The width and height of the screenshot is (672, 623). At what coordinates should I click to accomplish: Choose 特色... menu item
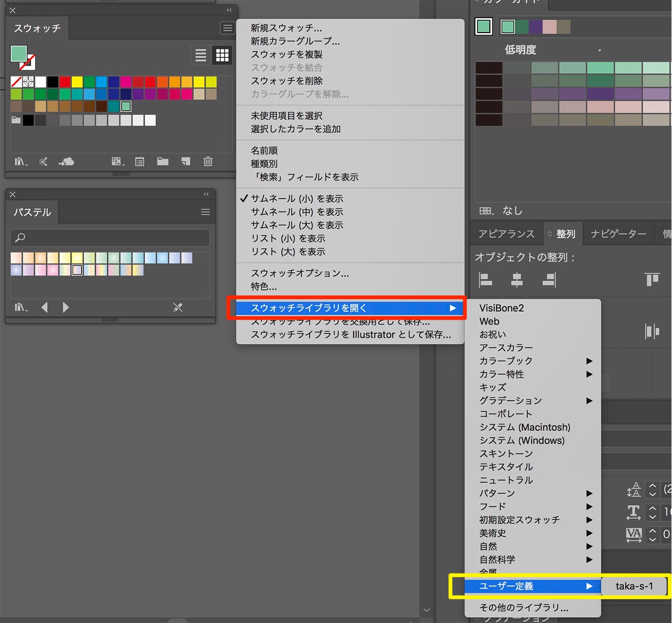[x=351, y=287]
